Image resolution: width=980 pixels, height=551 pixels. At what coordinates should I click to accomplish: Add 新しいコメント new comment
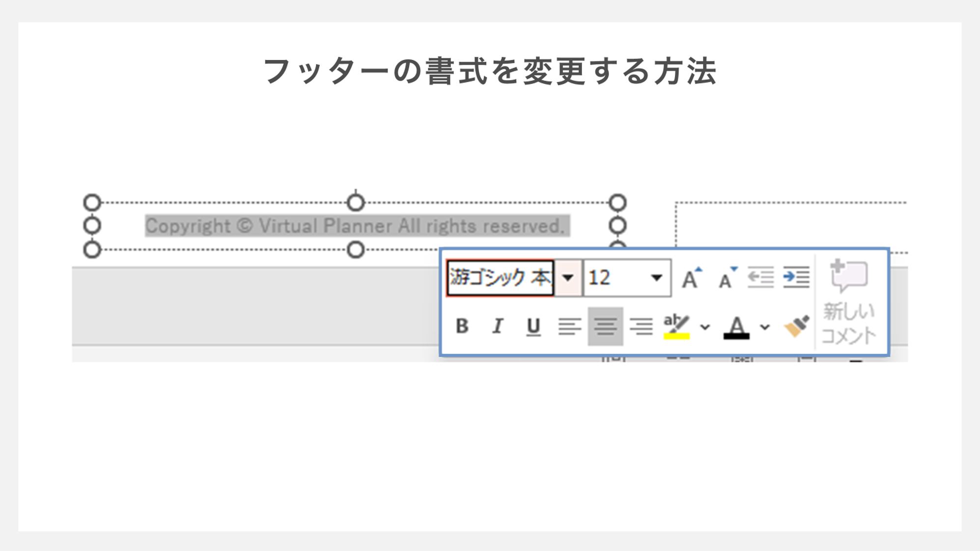[x=849, y=302]
